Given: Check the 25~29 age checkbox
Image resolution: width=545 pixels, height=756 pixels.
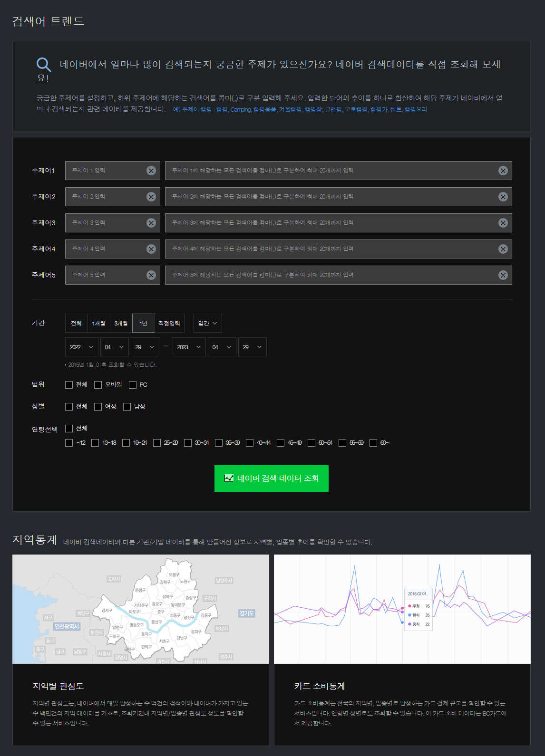Looking at the screenshot, I should (157, 443).
